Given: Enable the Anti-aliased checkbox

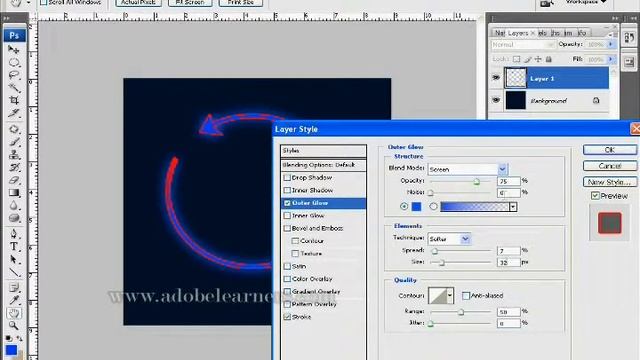Looking at the screenshot, I should click(466, 296).
